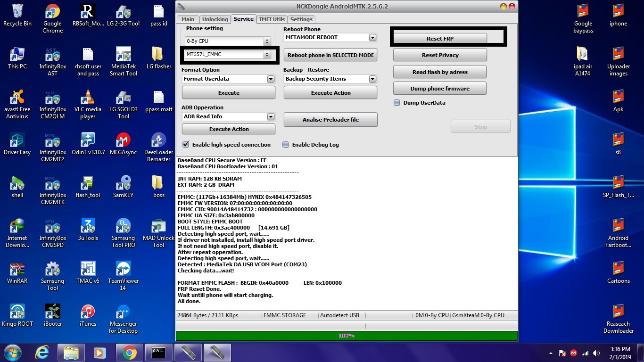Open Internet Explorer from the taskbar
The height and width of the screenshot is (362, 644).
click(42, 353)
